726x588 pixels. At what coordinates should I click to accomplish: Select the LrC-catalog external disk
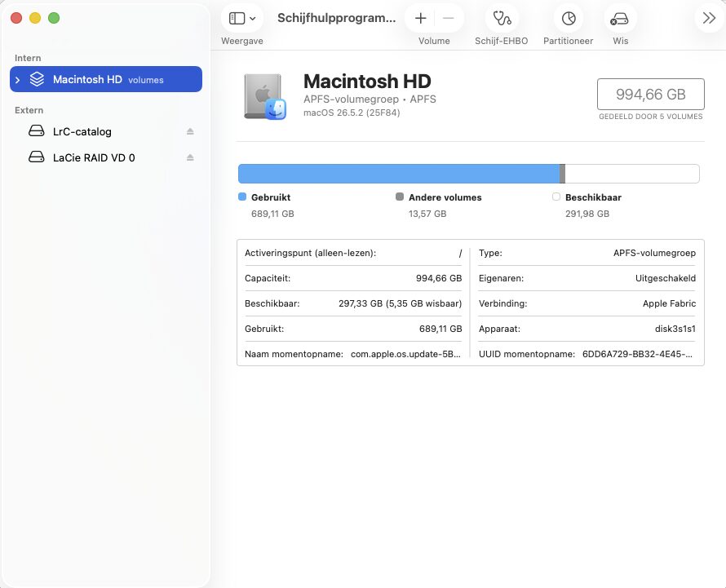(106, 131)
